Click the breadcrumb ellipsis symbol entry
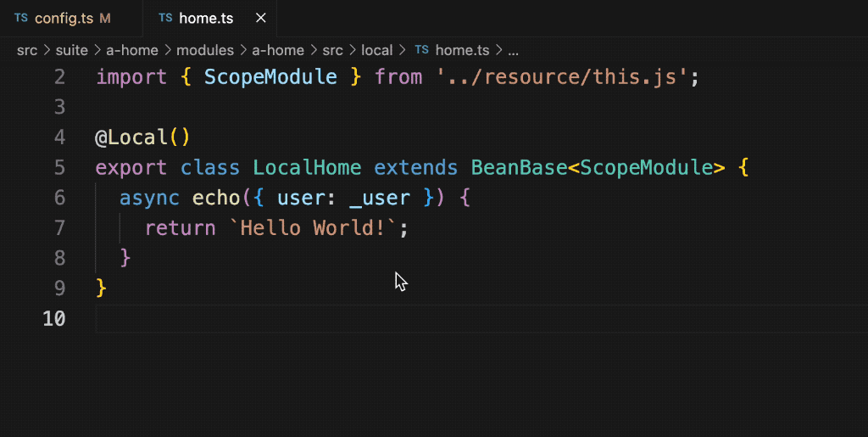The image size is (868, 437). pyautogui.click(x=513, y=50)
